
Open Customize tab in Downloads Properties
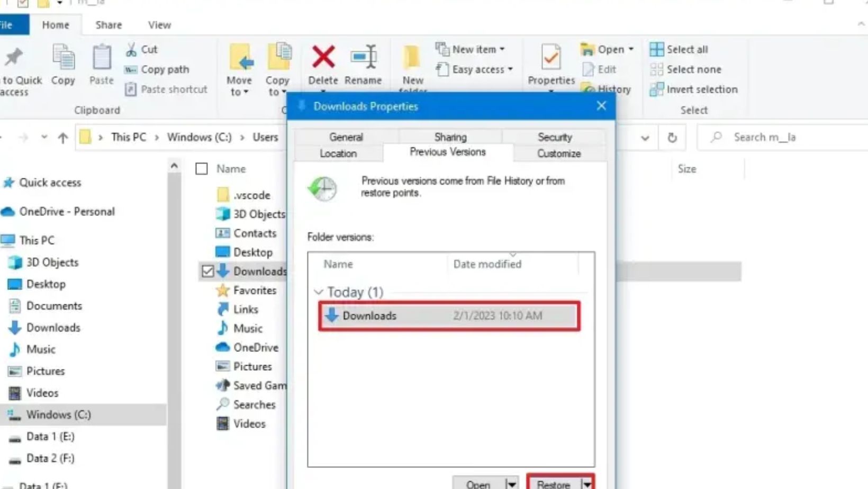(x=559, y=153)
